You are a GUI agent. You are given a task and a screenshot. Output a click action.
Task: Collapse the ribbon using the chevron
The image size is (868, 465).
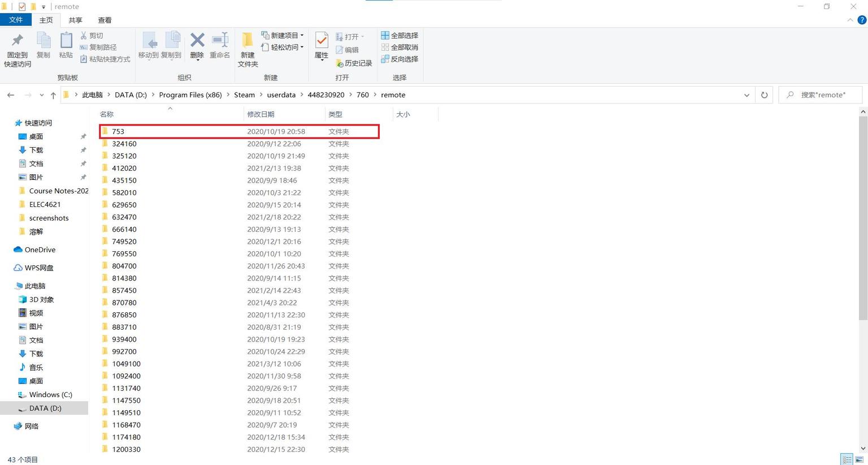pos(850,20)
